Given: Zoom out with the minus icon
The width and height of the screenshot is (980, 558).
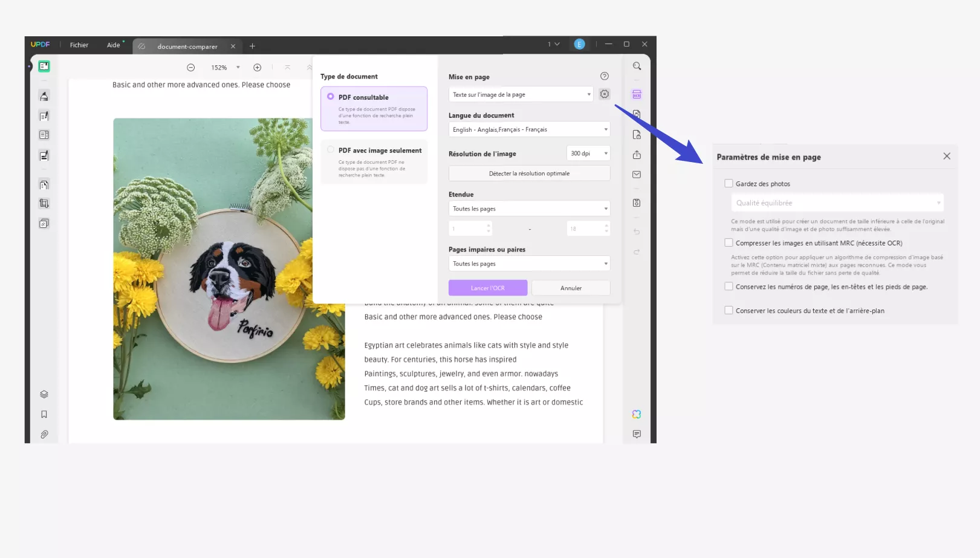Looking at the screenshot, I should coord(191,68).
